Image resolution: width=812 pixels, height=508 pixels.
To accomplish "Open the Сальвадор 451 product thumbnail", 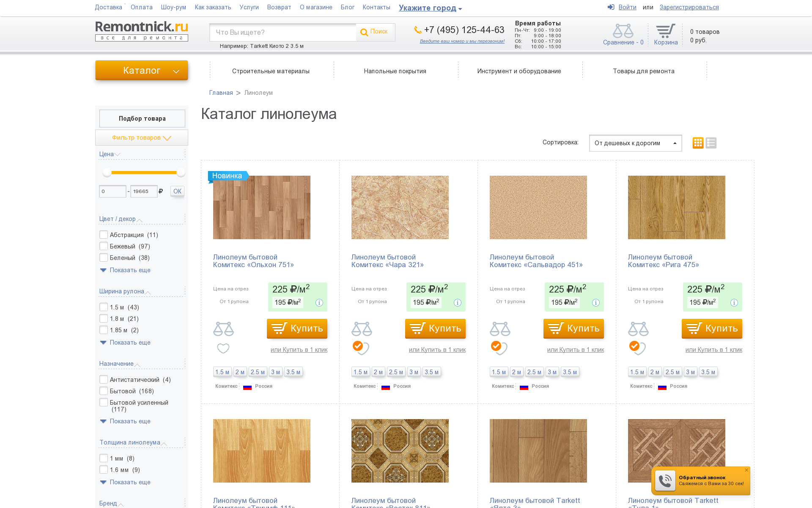I will 538,207.
